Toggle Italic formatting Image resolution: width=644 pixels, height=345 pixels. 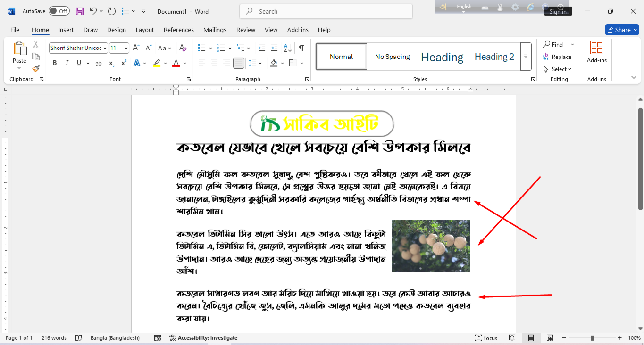[67, 63]
